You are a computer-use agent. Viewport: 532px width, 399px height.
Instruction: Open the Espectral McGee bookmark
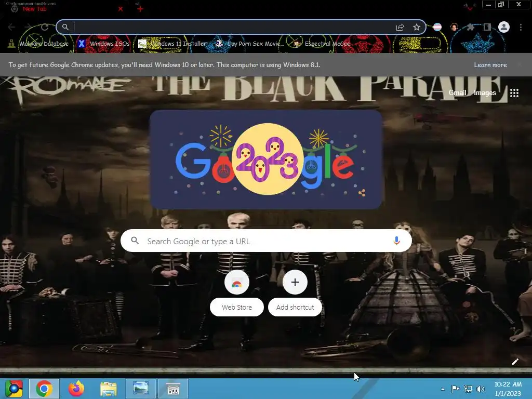(x=322, y=44)
